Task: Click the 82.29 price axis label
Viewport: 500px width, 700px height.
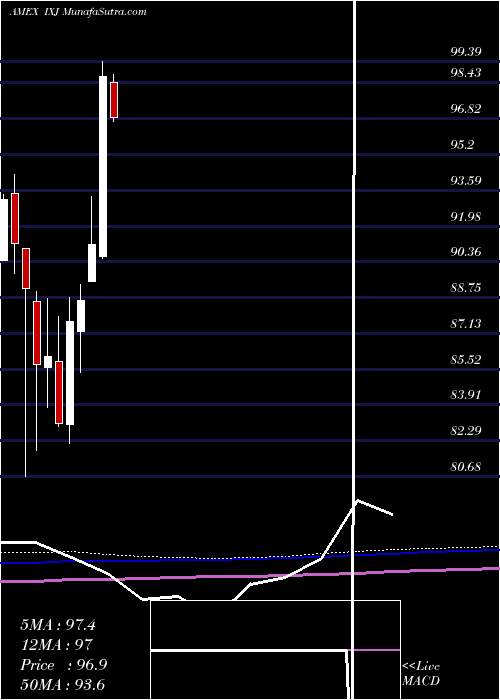Action: 466,431
